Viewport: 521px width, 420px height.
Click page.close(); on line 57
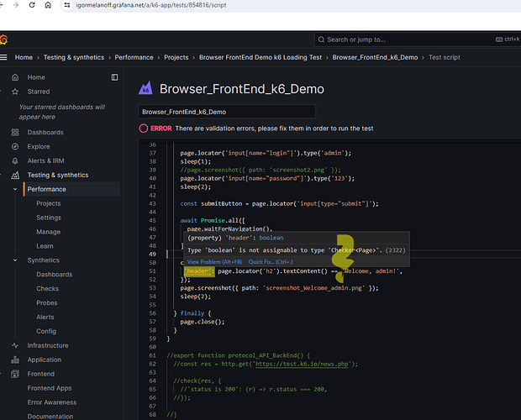(203, 322)
